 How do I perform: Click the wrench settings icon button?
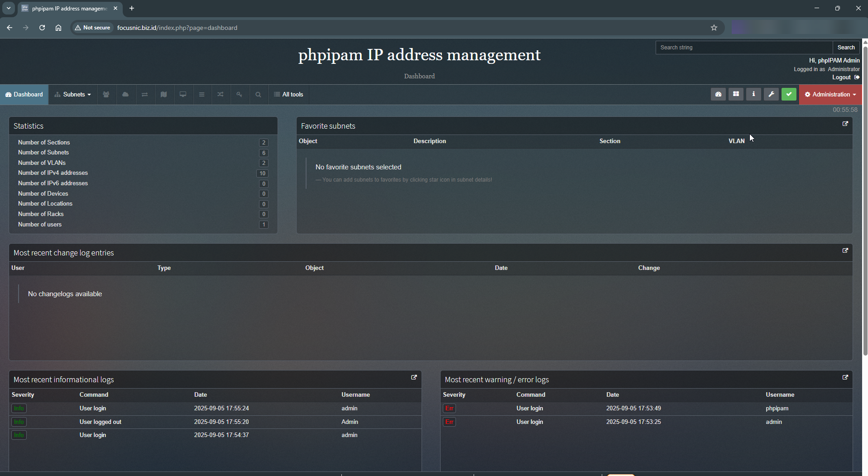[771, 94]
